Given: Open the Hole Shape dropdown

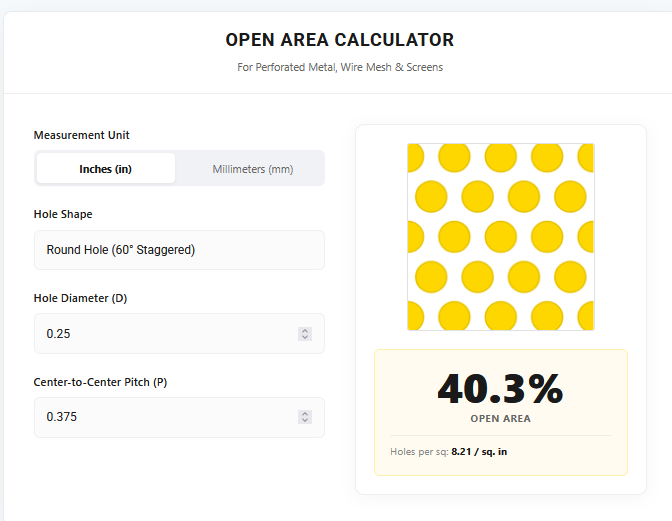Looking at the screenshot, I should (x=179, y=250).
